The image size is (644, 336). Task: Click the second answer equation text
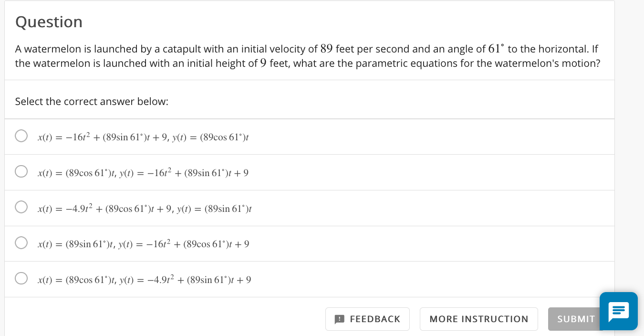[143, 173]
